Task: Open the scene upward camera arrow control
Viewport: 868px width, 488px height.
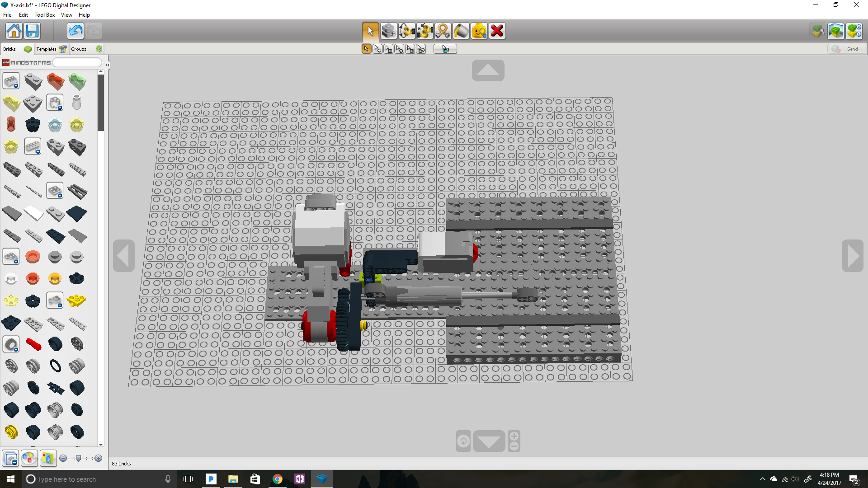Action: click(x=488, y=70)
